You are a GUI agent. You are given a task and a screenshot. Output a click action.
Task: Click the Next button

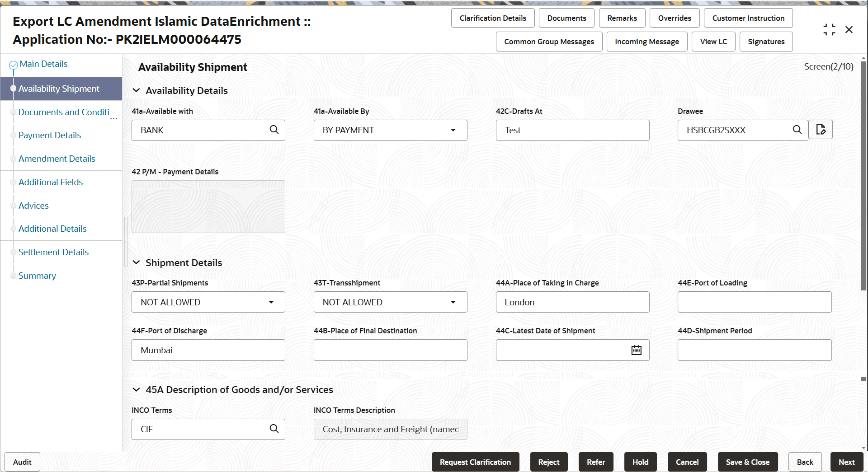[847, 462]
